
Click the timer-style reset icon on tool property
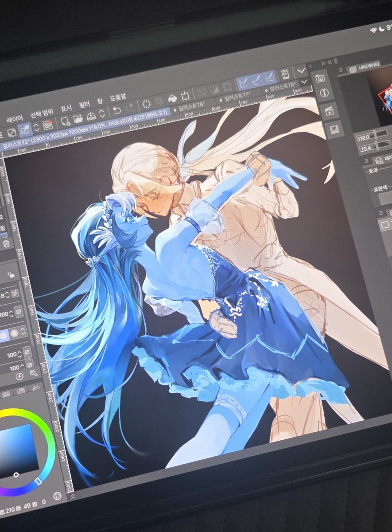pyautogui.click(x=19, y=376)
